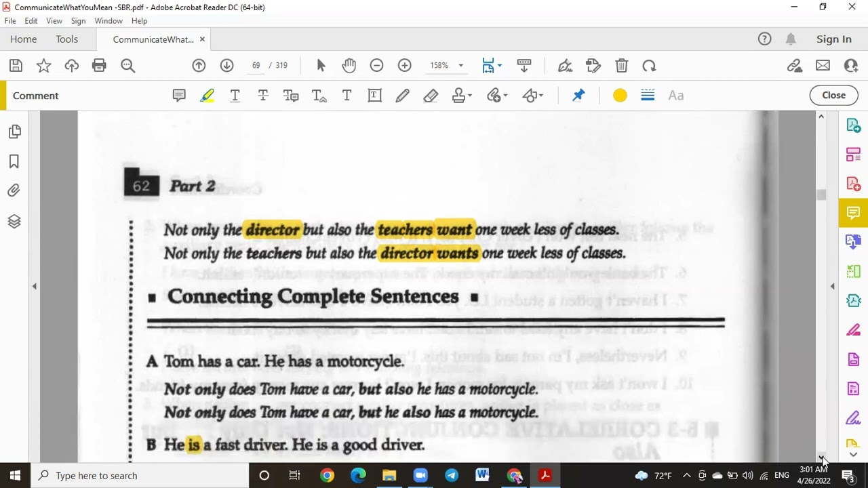Activate the selection arrow tool

(x=321, y=66)
